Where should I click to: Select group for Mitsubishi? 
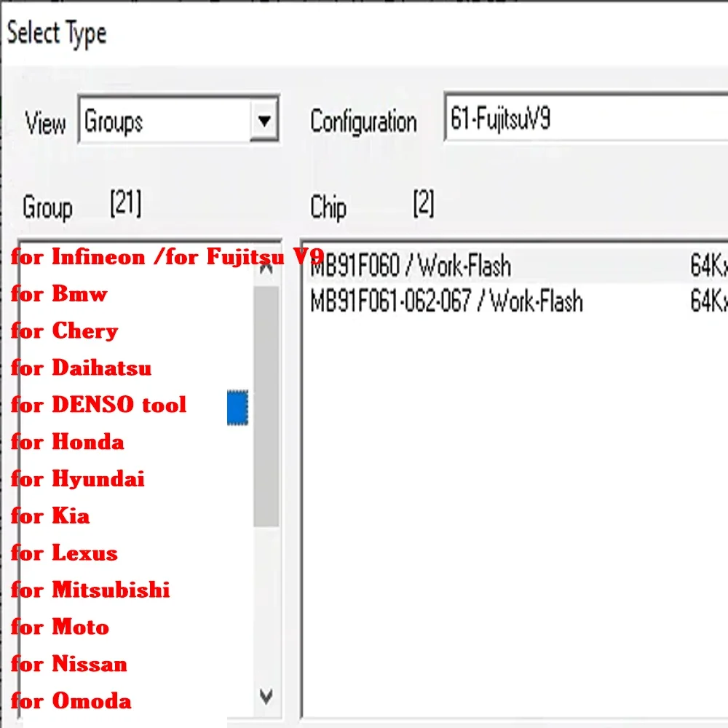tap(90, 590)
